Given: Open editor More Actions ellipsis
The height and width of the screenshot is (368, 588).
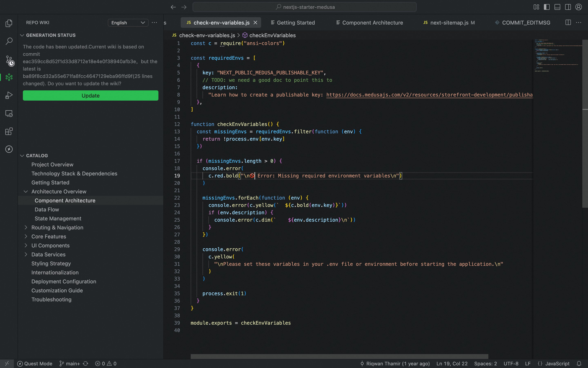Looking at the screenshot, I should point(579,22).
